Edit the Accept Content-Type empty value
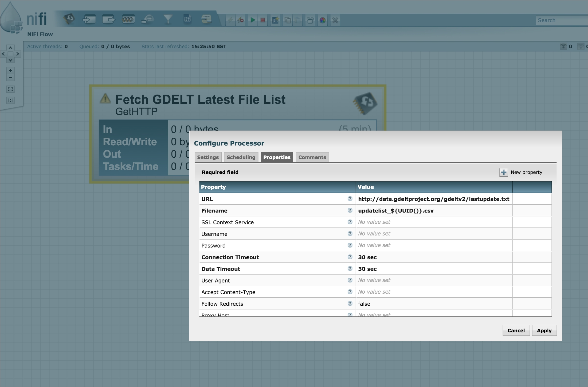Viewport: 588px width, 387px height. click(x=434, y=292)
